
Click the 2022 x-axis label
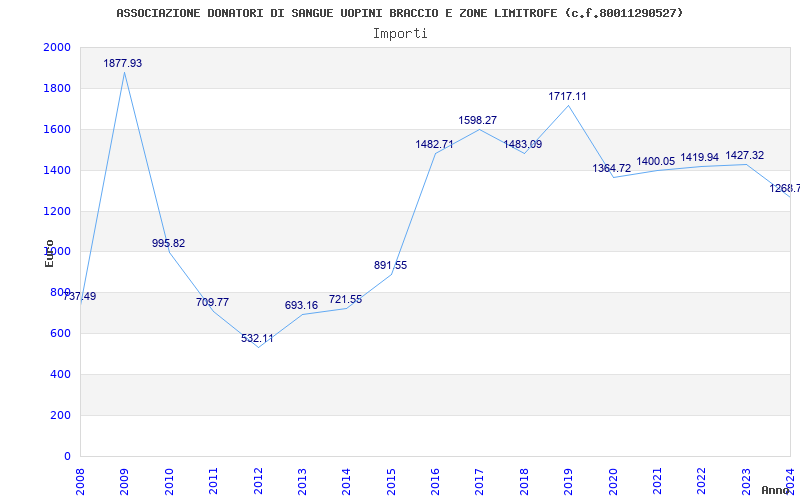702,481
